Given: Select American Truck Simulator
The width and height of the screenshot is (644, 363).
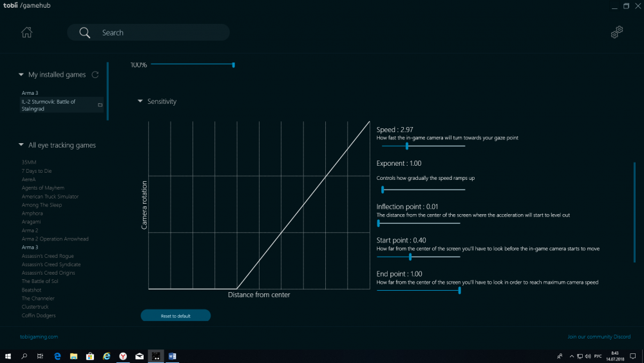Looking at the screenshot, I should [50, 197].
